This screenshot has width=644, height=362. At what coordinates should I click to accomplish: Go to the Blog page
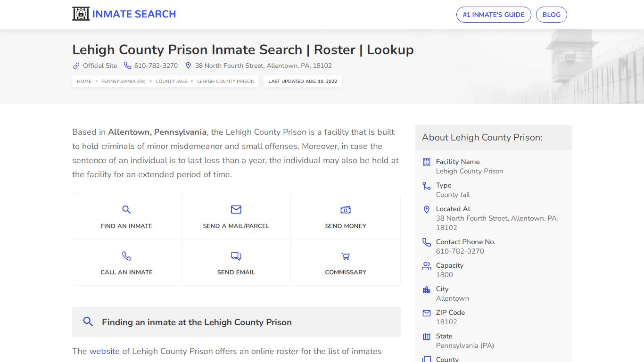pos(552,15)
